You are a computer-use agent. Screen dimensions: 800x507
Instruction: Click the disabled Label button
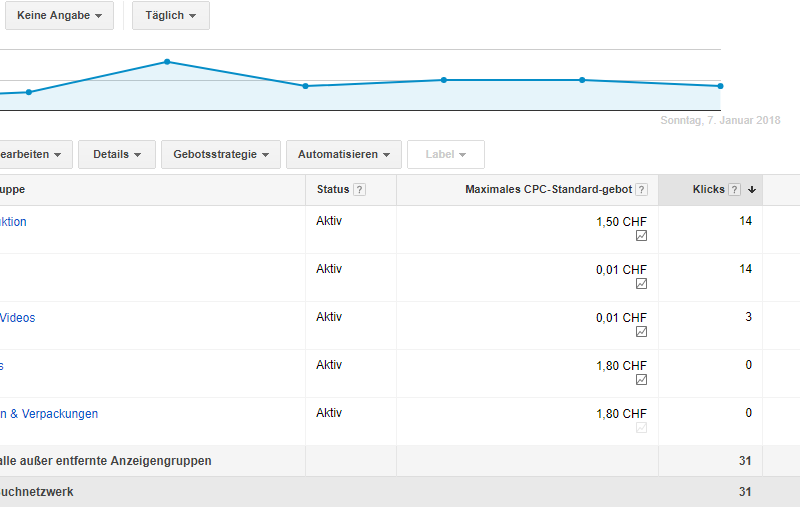point(445,154)
